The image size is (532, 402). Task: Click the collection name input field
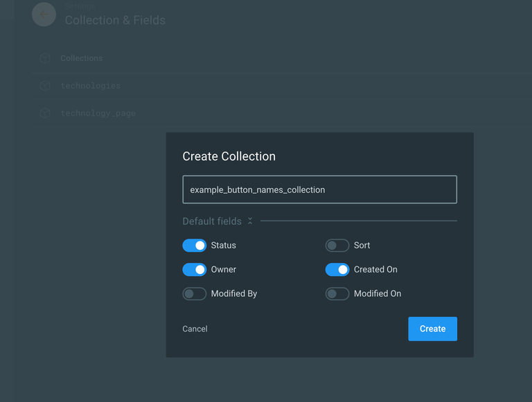[319, 190]
